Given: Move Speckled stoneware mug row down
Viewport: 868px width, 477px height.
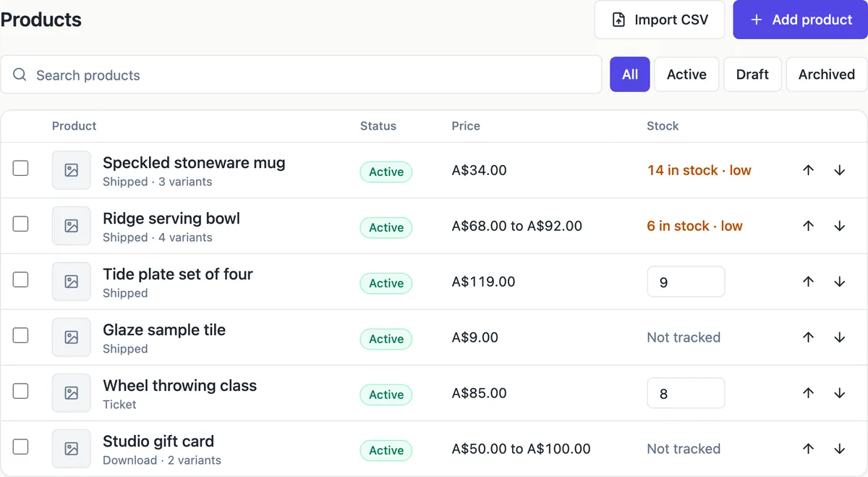Looking at the screenshot, I should tap(840, 170).
